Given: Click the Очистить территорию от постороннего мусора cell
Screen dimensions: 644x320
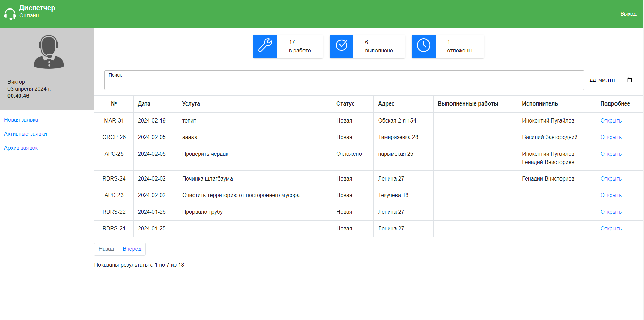Looking at the screenshot, I should pos(255,195).
